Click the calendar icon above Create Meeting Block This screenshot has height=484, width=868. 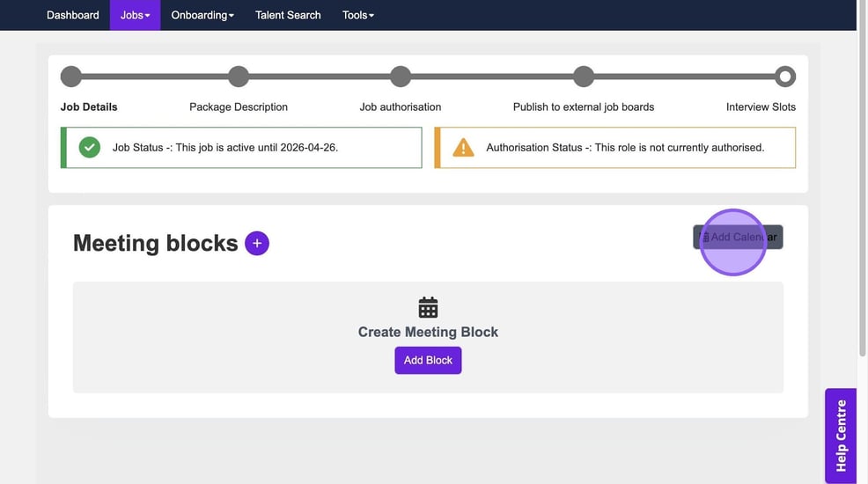pyautogui.click(x=428, y=307)
